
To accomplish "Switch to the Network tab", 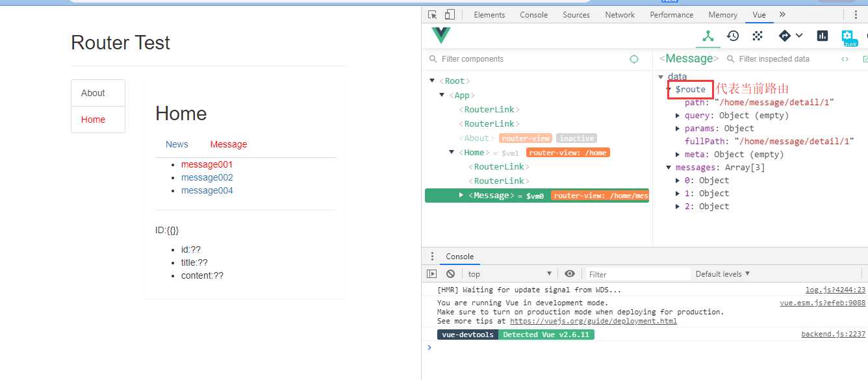I will [x=620, y=14].
